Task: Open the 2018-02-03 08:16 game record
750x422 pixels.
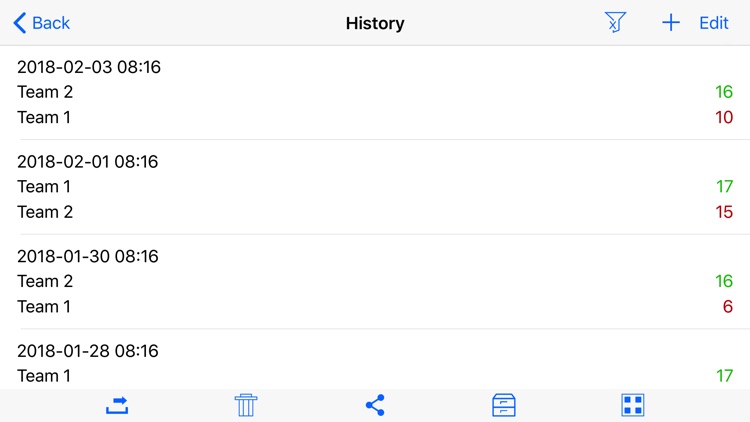Action: 375,92
